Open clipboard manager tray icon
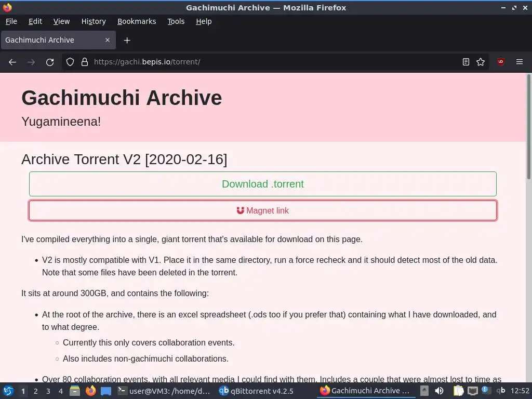532x399 pixels. pos(458,391)
